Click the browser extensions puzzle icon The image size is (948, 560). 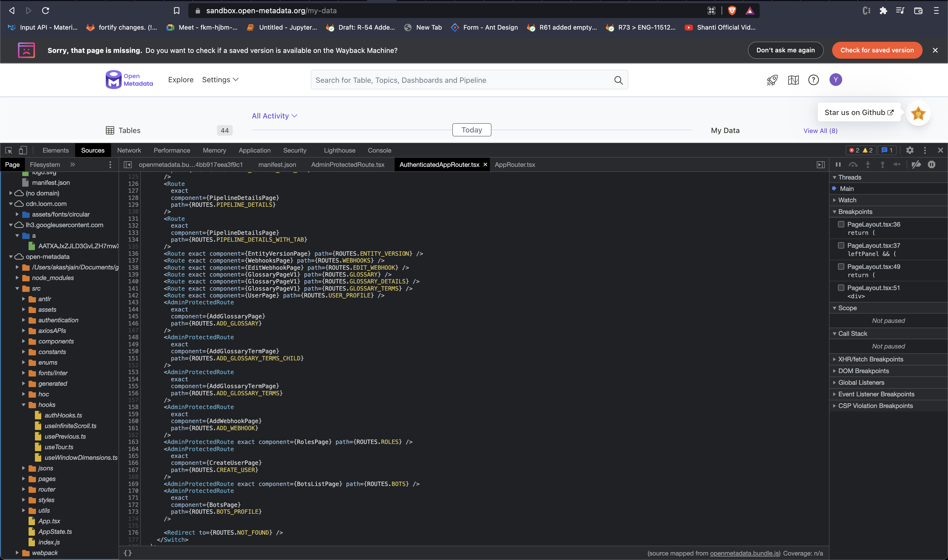(x=883, y=11)
